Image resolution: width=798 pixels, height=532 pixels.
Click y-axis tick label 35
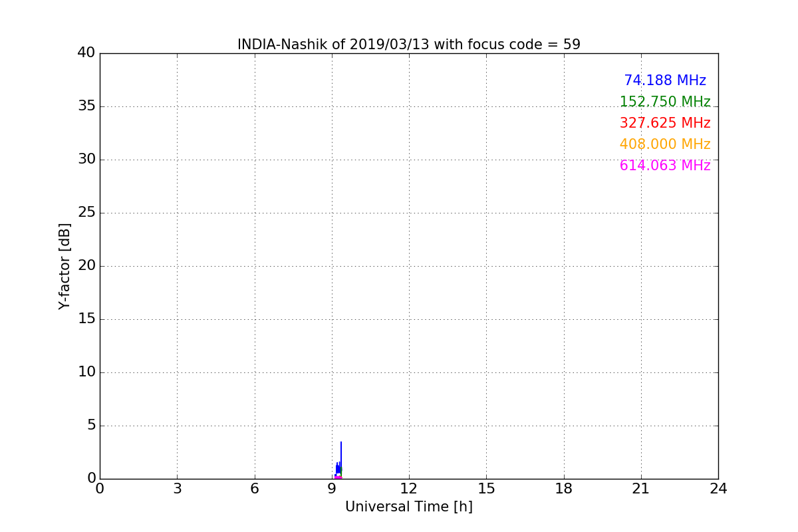(86, 106)
